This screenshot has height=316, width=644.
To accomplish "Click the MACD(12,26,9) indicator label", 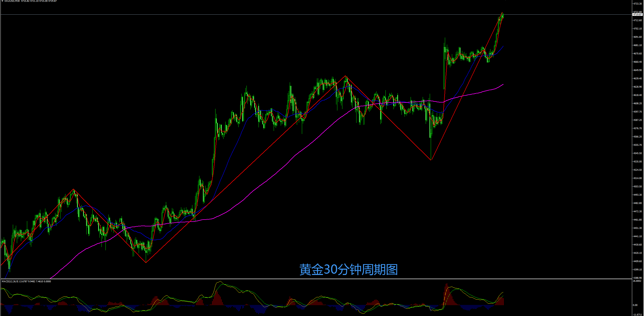I will [x=10, y=281].
